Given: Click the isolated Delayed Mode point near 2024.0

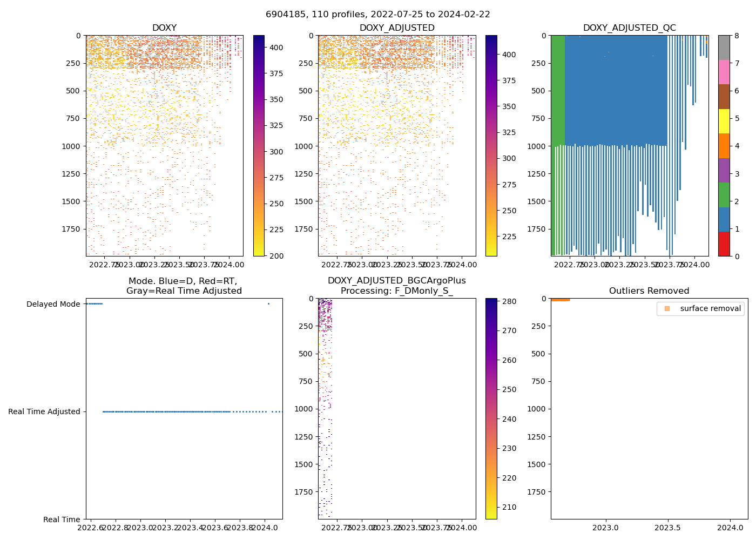Looking at the screenshot, I should click(x=268, y=303).
